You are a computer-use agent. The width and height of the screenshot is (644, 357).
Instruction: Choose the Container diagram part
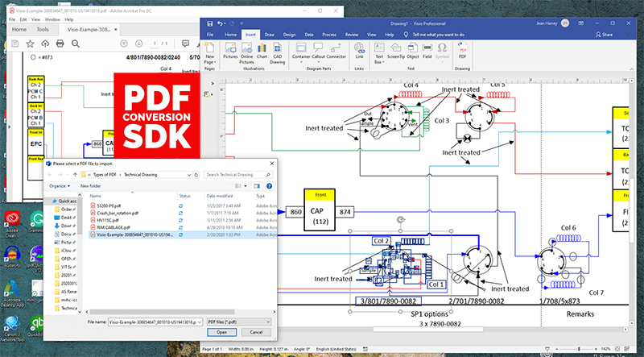coord(301,51)
